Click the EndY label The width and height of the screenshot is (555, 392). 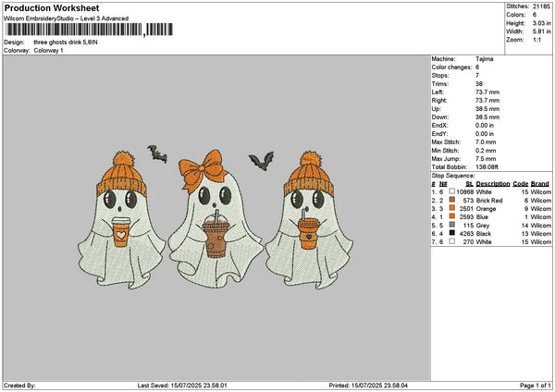[439, 134]
